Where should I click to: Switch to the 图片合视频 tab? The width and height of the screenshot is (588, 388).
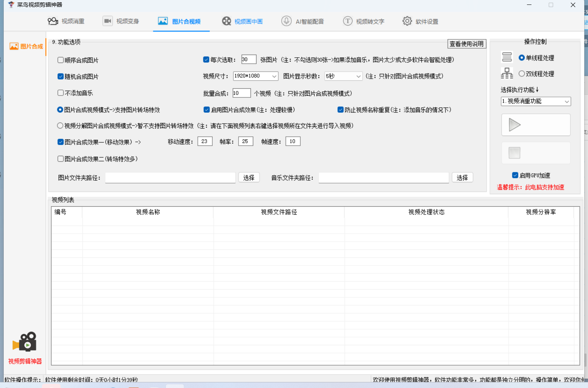(181, 21)
